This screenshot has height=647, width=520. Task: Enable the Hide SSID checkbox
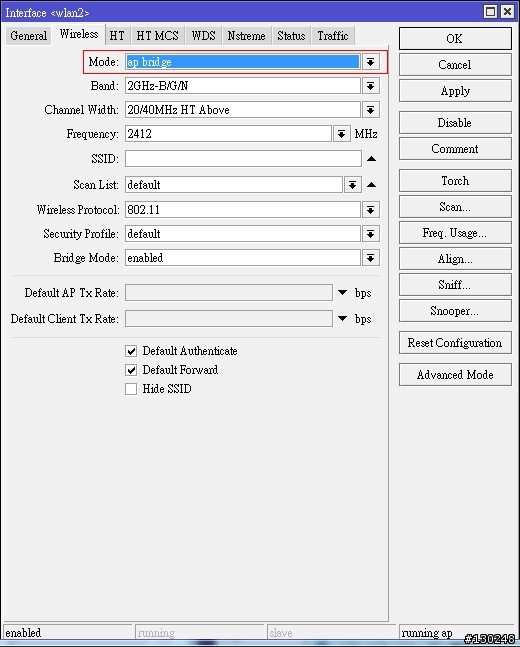point(131,389)
